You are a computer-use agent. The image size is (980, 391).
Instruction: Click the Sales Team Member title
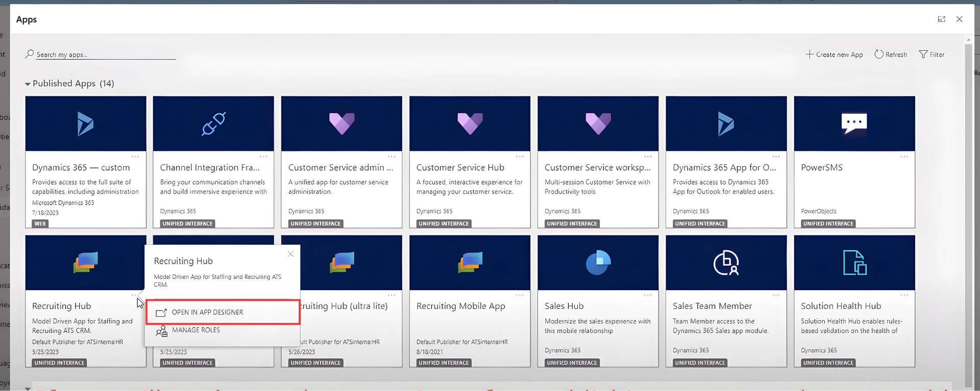point(712,306)
